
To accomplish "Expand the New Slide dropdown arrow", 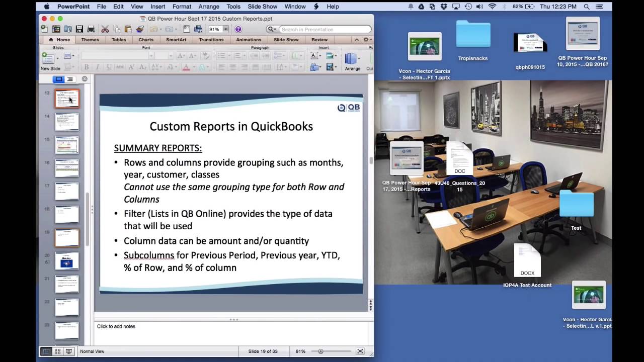I will 57,58.
